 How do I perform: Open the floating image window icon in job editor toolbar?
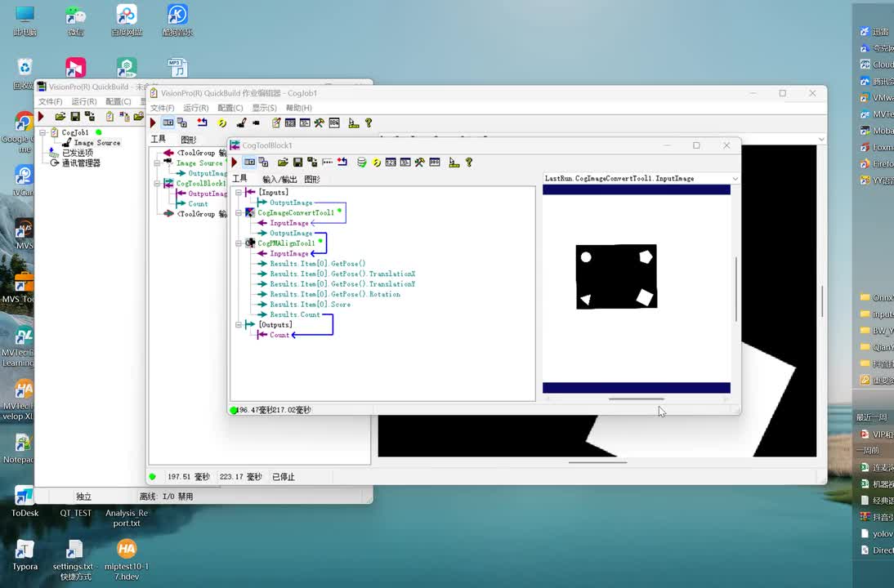point(182,123)
